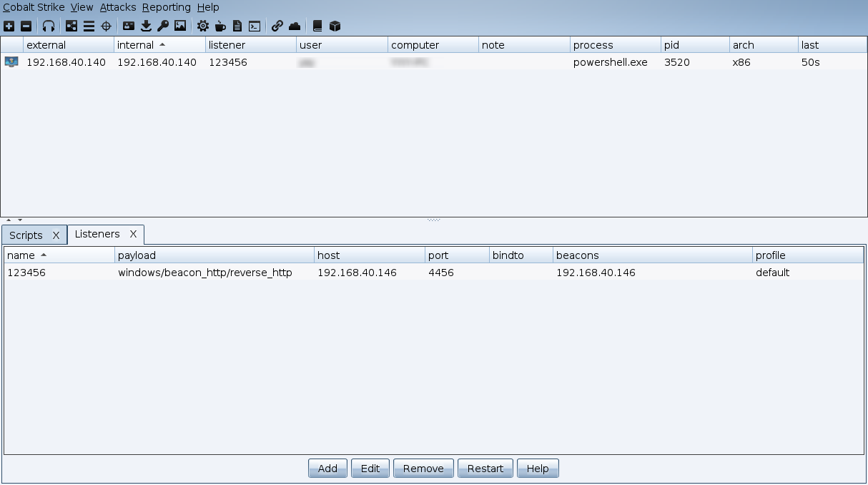Open the Credentials ID-card icon
Viewport: 868px width, 485px height.
tap(129, 26)
